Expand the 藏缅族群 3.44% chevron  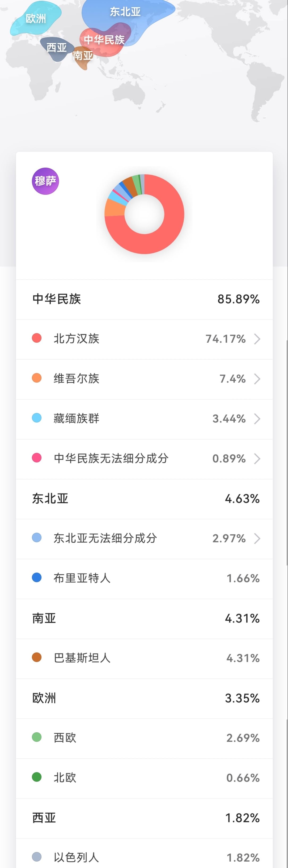coord(257,419)
